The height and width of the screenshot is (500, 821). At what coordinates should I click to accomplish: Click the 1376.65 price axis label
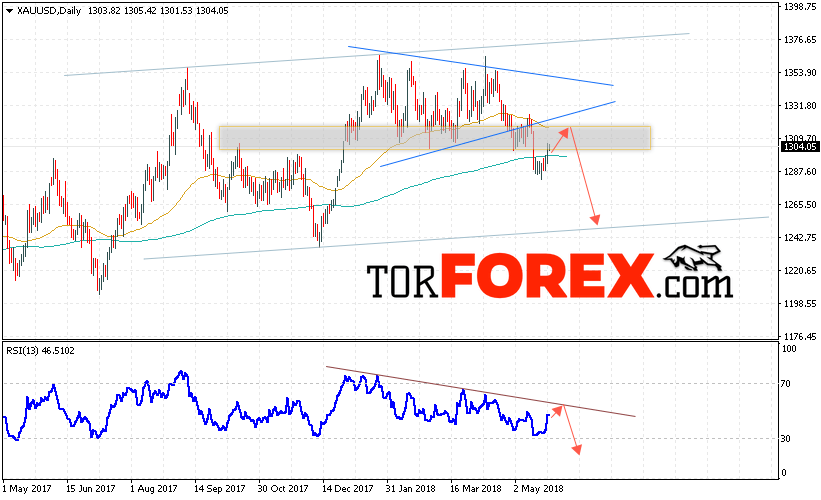[800, 40]
